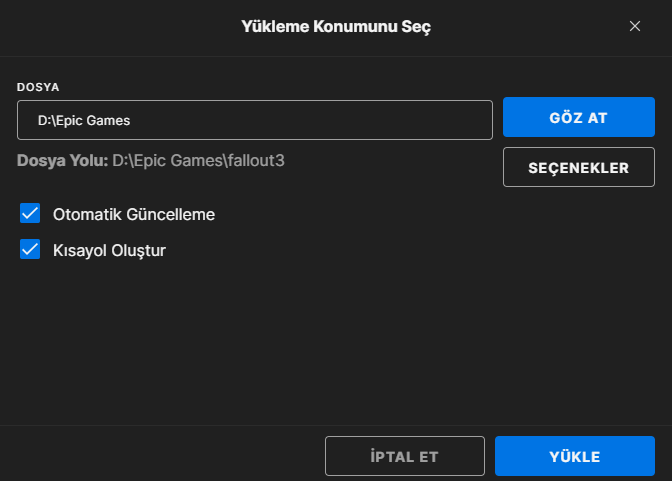Screen dimensions: 672x481
Task: Click the DOSYA field label
Action: coord(38,87)
